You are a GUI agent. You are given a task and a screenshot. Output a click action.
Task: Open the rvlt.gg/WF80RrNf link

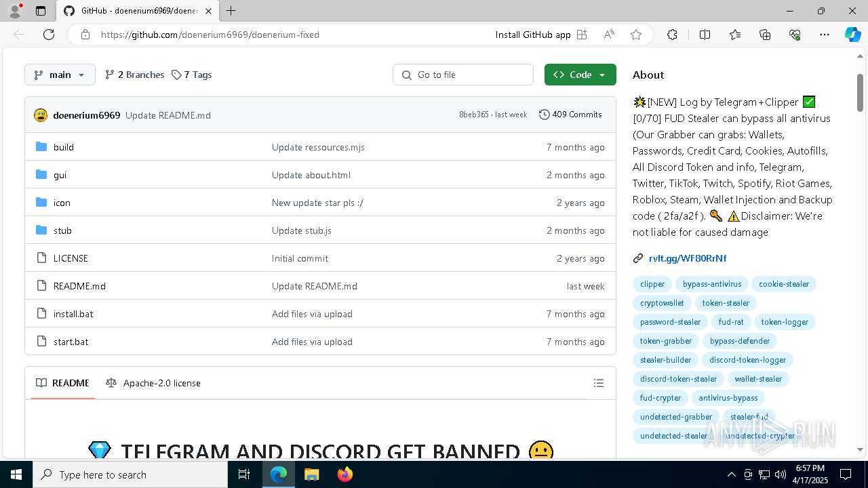688,258
